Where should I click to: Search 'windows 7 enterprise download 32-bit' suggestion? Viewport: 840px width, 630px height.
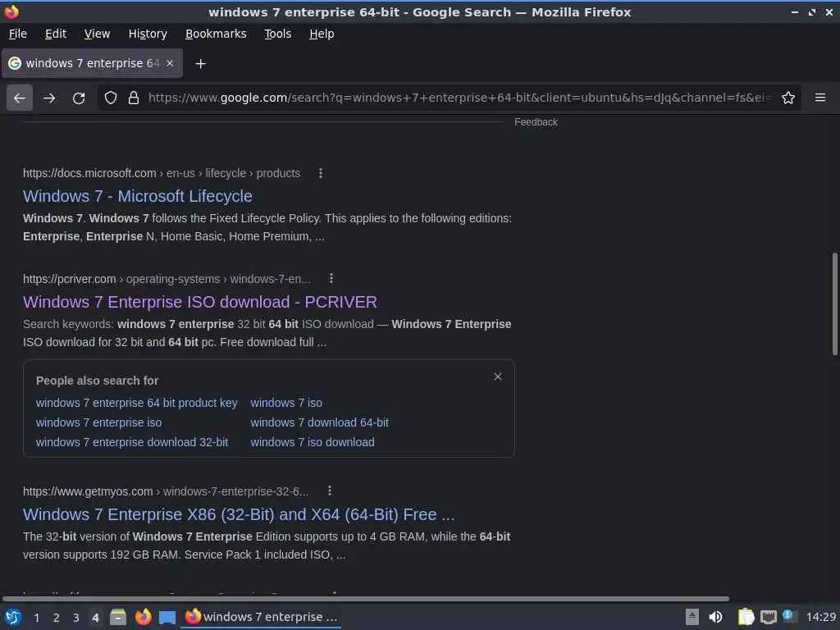132,442
